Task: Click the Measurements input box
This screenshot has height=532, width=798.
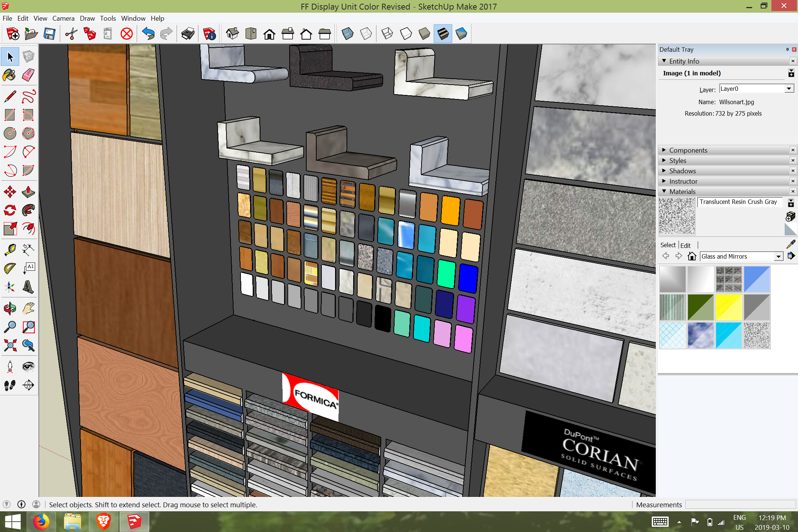Action: [740, 505]
